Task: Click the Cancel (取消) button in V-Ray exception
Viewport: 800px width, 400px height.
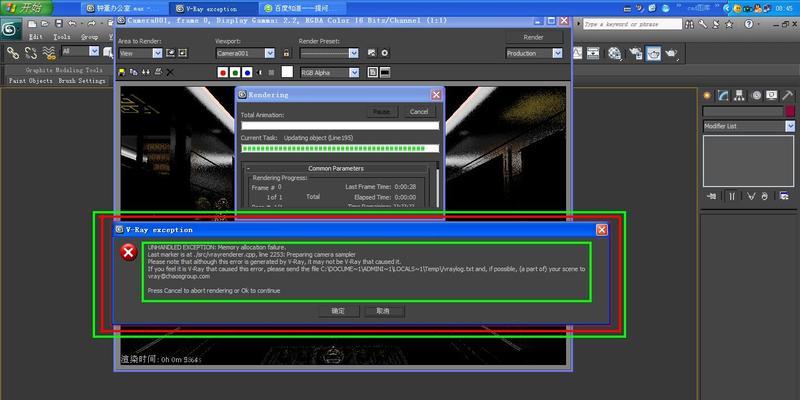Action: tap(384, 311)
